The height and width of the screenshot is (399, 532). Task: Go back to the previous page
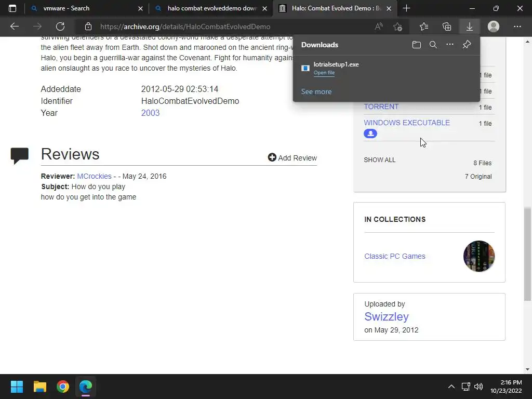(x=14, y=26)
